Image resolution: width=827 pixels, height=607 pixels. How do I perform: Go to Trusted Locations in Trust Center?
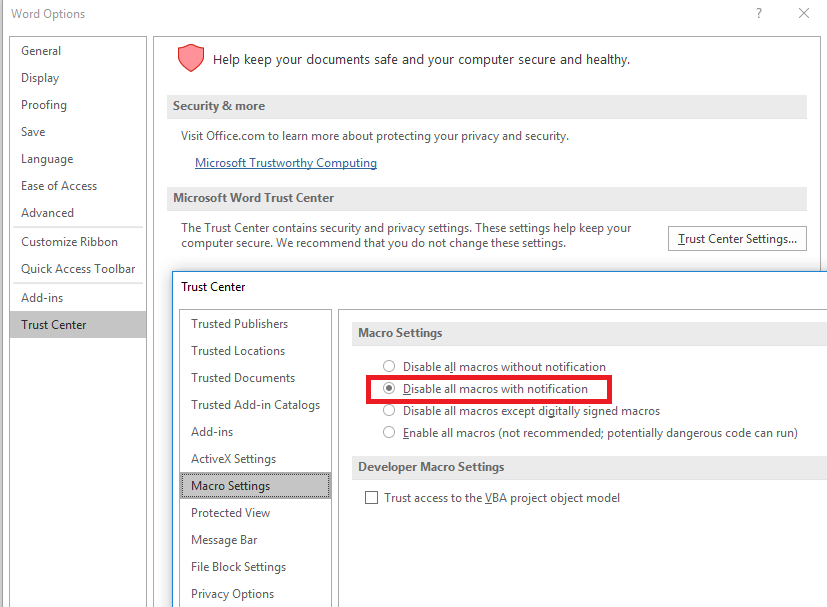pos(238,351)
